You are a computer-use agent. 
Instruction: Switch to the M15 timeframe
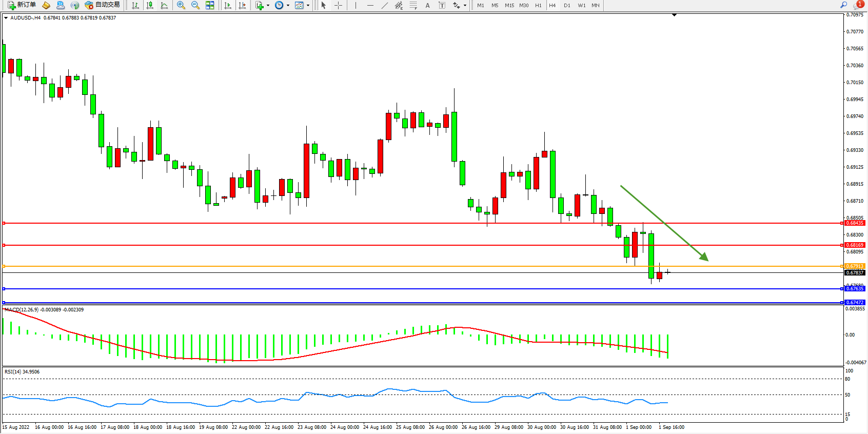(509, 5)
